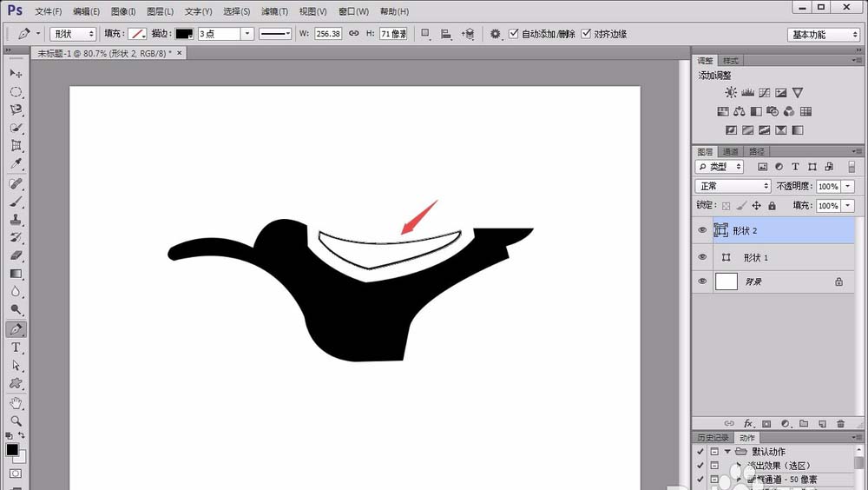
Task: Click the Brightness/Contrast adjustment icon
Action: [x=731, y=93]
